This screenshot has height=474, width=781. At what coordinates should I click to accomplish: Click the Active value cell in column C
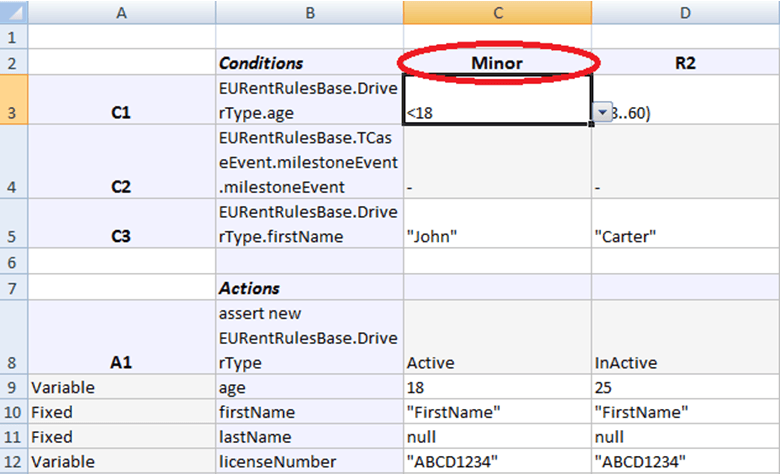tap(498, 337)
